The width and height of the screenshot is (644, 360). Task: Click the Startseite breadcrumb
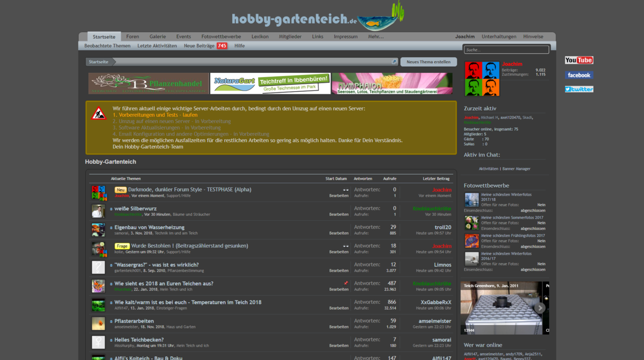pyautogui.click(x=99, y=62)
